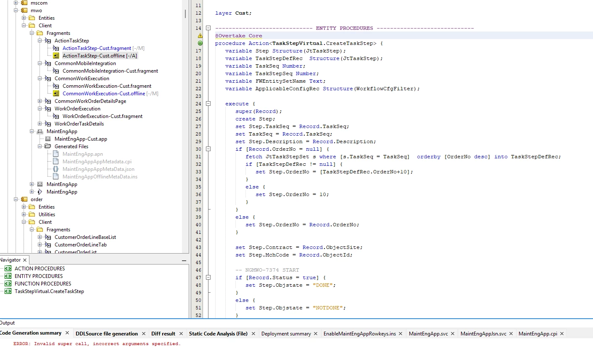
Task: Click the NGMWO-7374 START comment line
Action: click(267, 270)
